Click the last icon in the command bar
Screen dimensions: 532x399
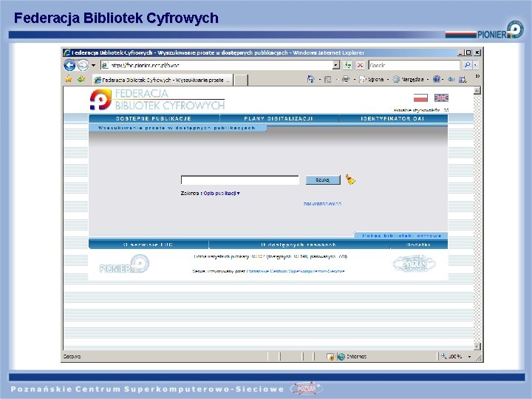pyautogui.click(x=463, y=79)
